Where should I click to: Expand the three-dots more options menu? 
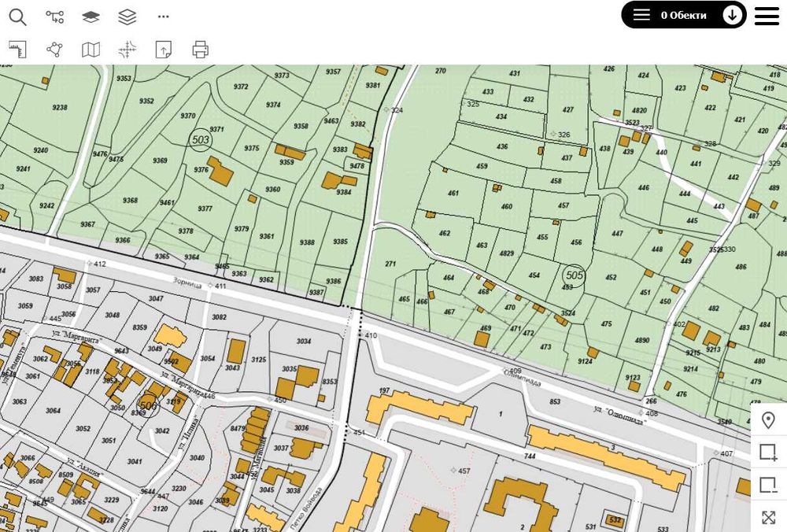[163, 17]
